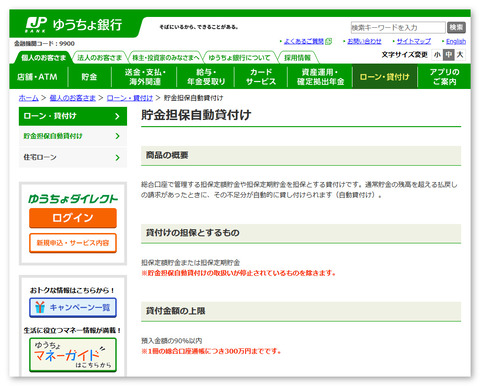The height and width of the screenshot is (386, 480).
Task: Click the 貯金担保自動貸付け page title
Action: 196,115
